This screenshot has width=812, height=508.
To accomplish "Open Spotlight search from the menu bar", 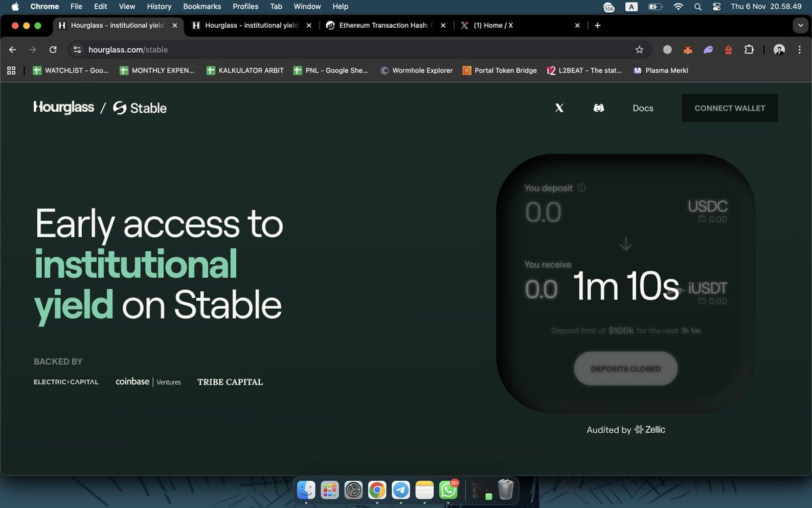I will (697, 6).
